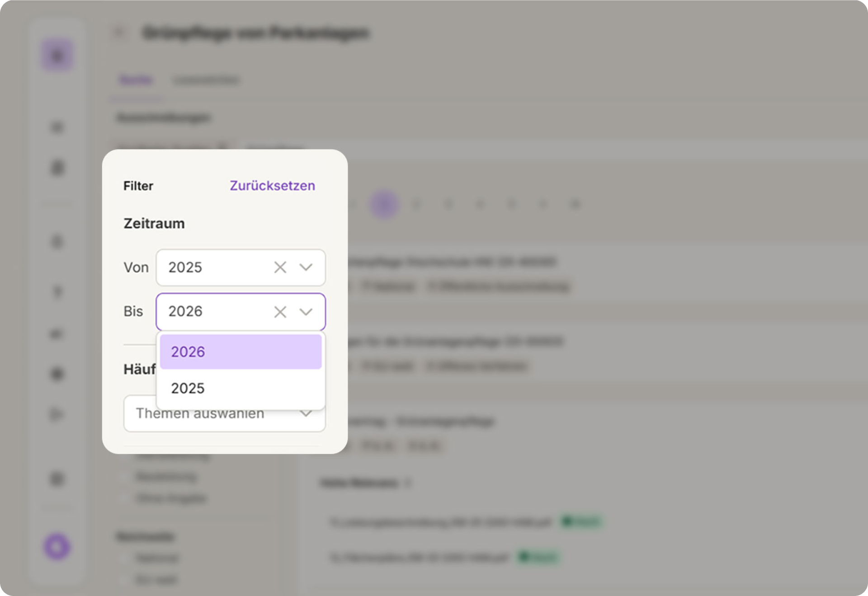Open the purple user avatar at sidebar bottom
This screenshot has height=596, width=868.
point(57,547)
